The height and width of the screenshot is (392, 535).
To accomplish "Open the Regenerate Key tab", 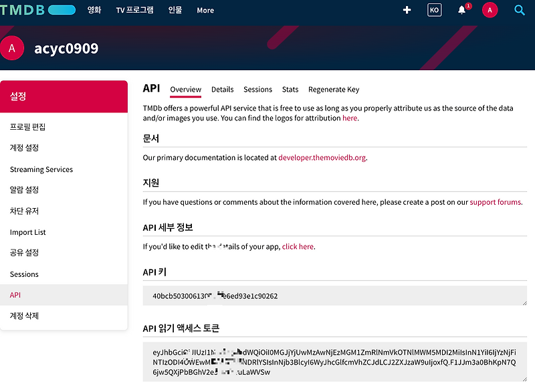I will click(x=334, y=90).
